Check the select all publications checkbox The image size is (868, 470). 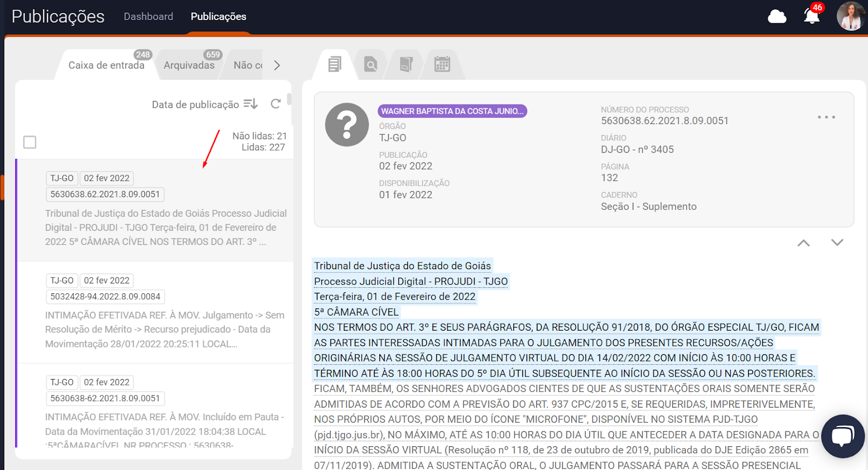tap(30, 142)
